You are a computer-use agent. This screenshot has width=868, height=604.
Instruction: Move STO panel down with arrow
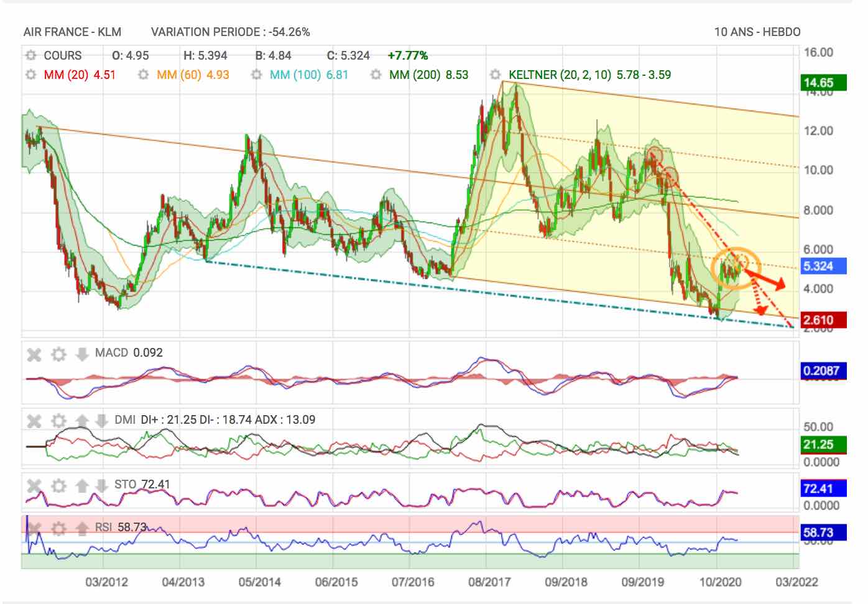point(101,486)
